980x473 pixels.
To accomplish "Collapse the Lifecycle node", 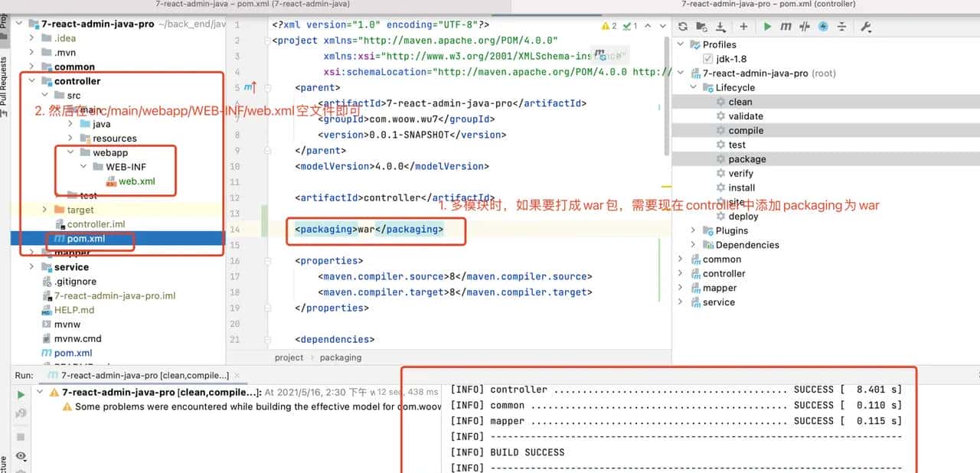I will pos(692,87).
